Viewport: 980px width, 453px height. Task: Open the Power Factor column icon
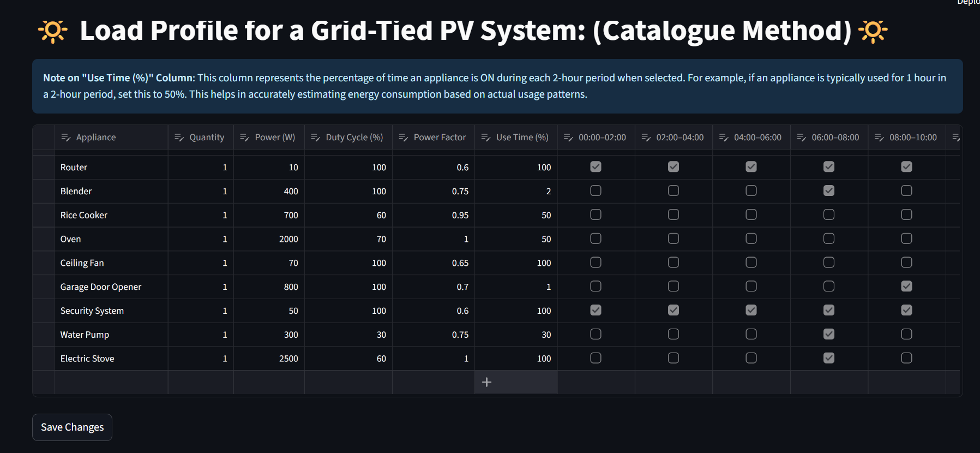[x=403, y=137]
